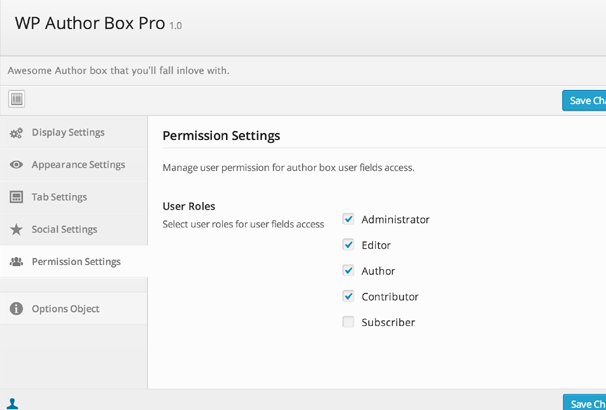Click the top Save Changes button
Image resolution: width=606 pixels, height=410 pixels.
click(584, 100)
